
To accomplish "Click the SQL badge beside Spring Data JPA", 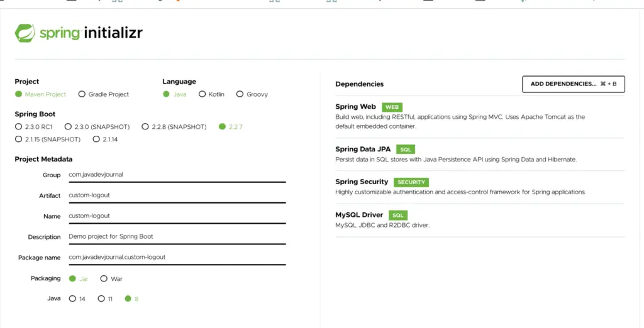I will (406, 150).
